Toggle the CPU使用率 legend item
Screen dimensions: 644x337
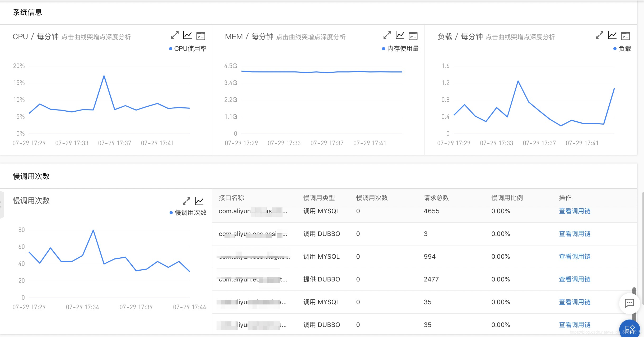188,48
